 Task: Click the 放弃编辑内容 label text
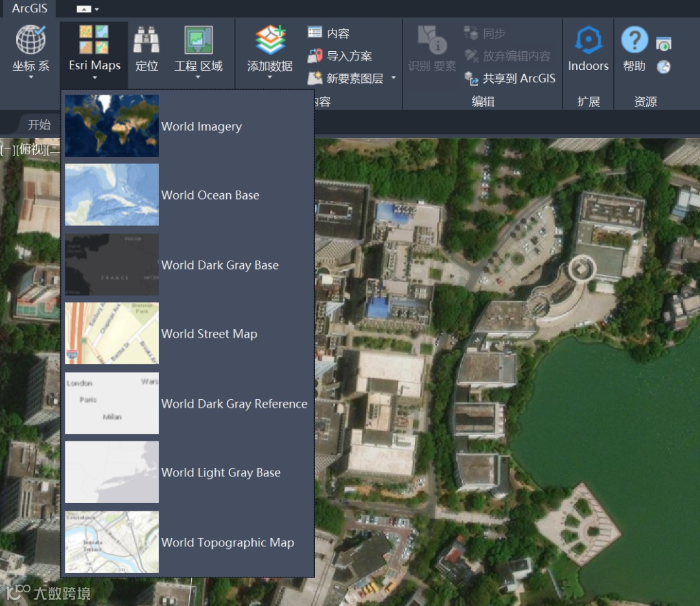coord(517,56)
